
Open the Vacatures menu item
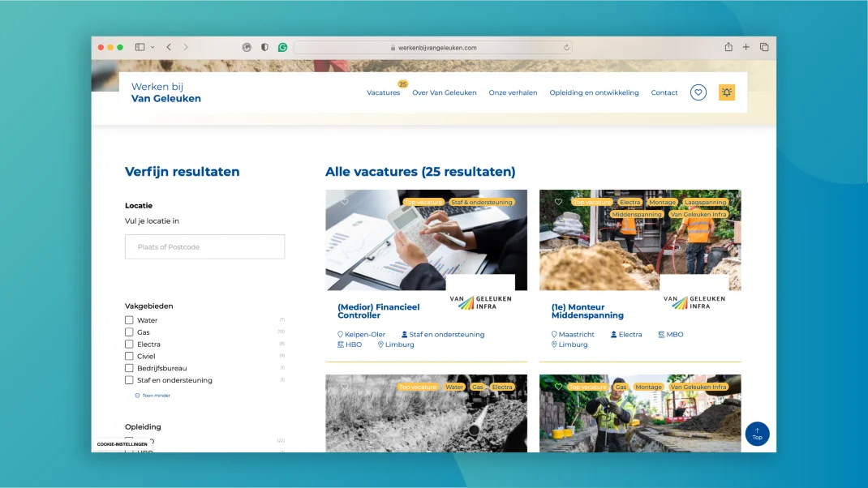coord(383,92)
